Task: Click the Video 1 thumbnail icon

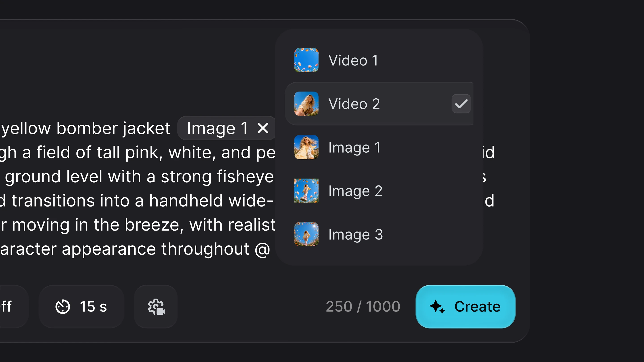Action: pos(306,60)
